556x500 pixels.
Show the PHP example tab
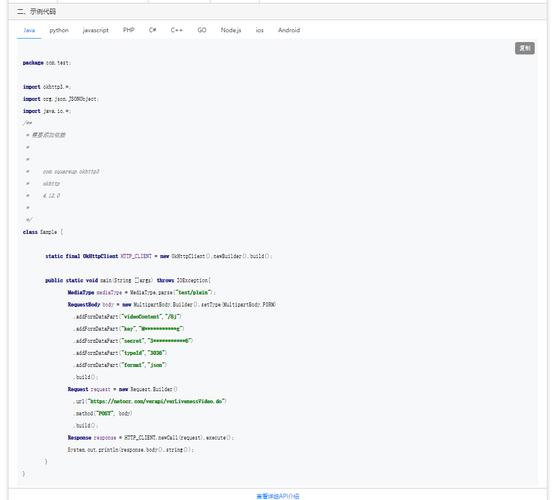[129, 30]
